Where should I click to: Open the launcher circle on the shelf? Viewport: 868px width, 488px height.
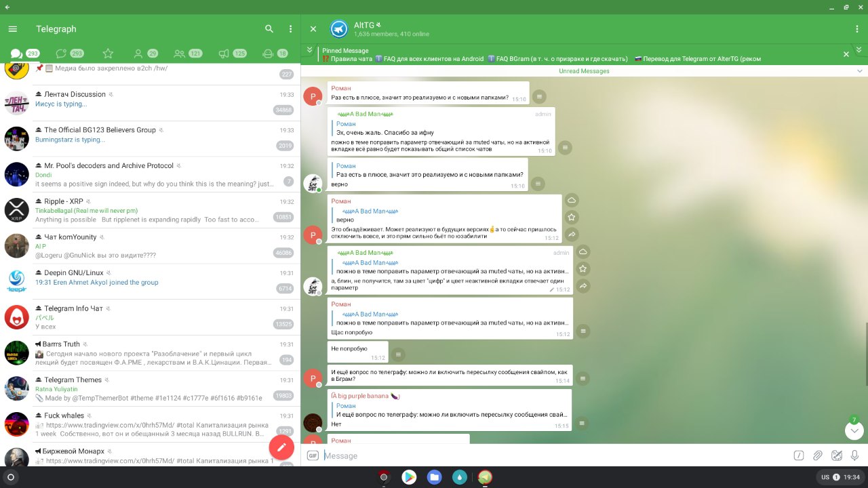[11, 477]
